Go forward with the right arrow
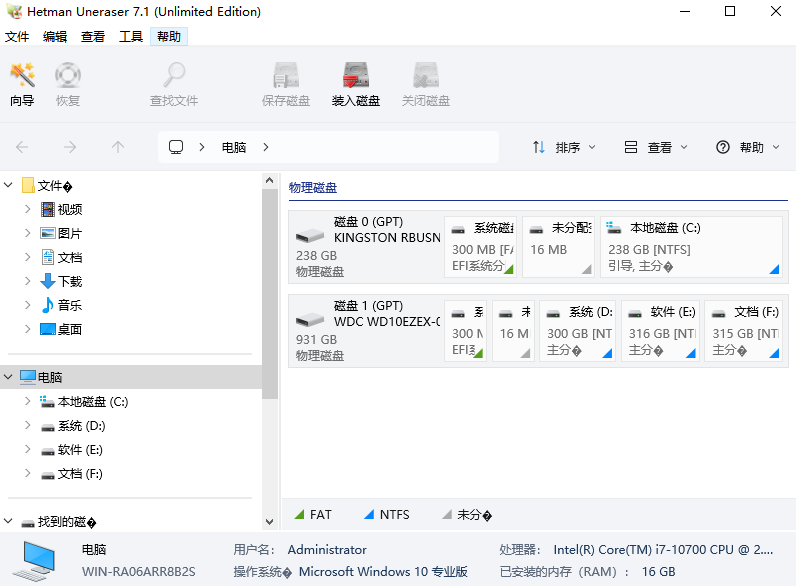796x586 pixels. [70, 147]
